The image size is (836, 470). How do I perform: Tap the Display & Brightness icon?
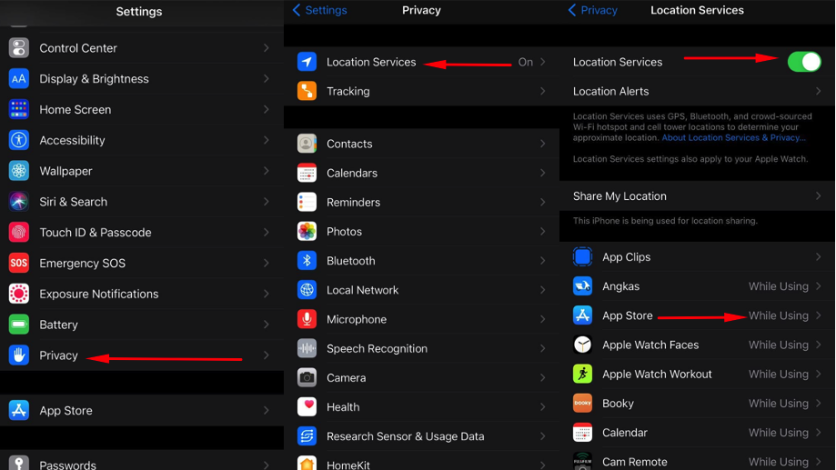point(19,79)
